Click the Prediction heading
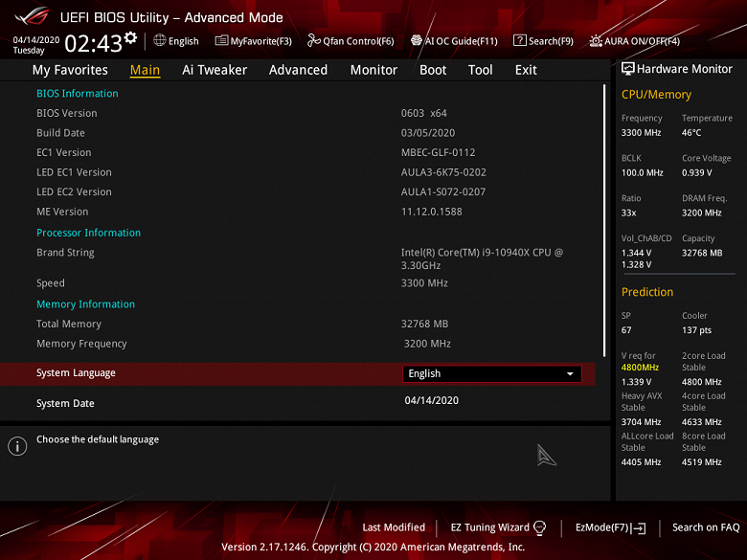Screen dimensions: 747x560 [x=647, y=292]
